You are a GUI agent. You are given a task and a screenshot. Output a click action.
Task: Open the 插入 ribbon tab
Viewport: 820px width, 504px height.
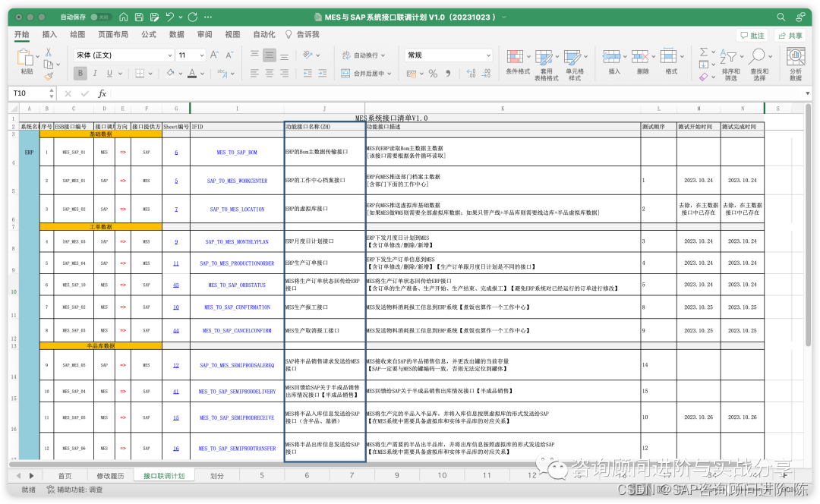pyautogui.click(x=49, y=34)
